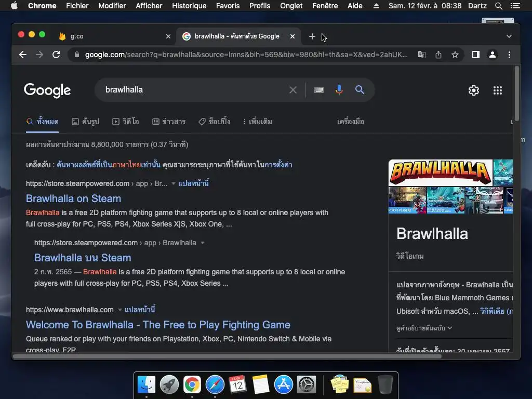Start voice search with microphone
The image size is (532, 399).
coord(339,90)
